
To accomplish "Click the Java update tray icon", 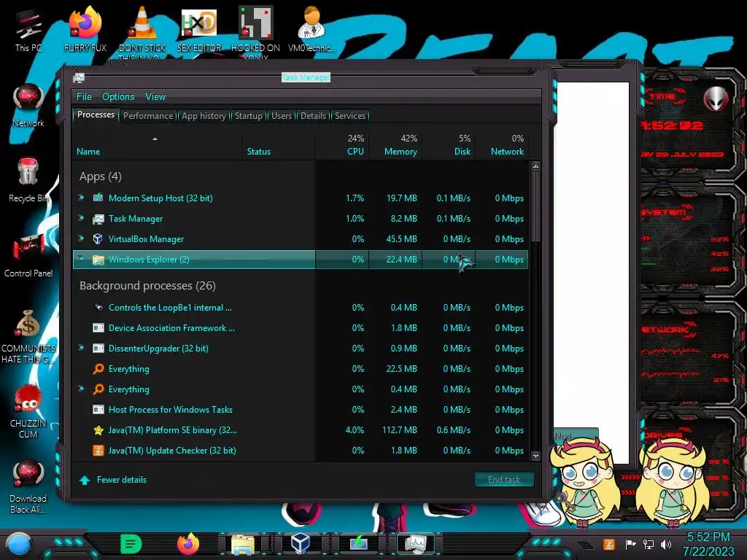I will point(609,544).
